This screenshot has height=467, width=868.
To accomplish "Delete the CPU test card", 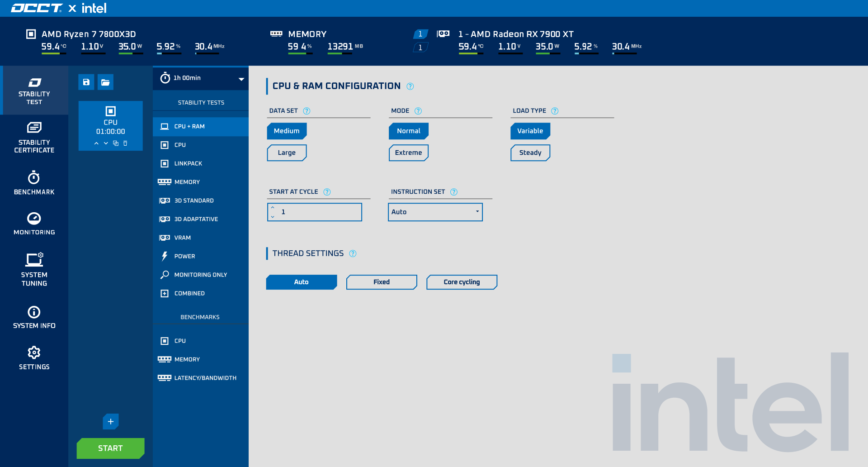I will tap(125, 143).
